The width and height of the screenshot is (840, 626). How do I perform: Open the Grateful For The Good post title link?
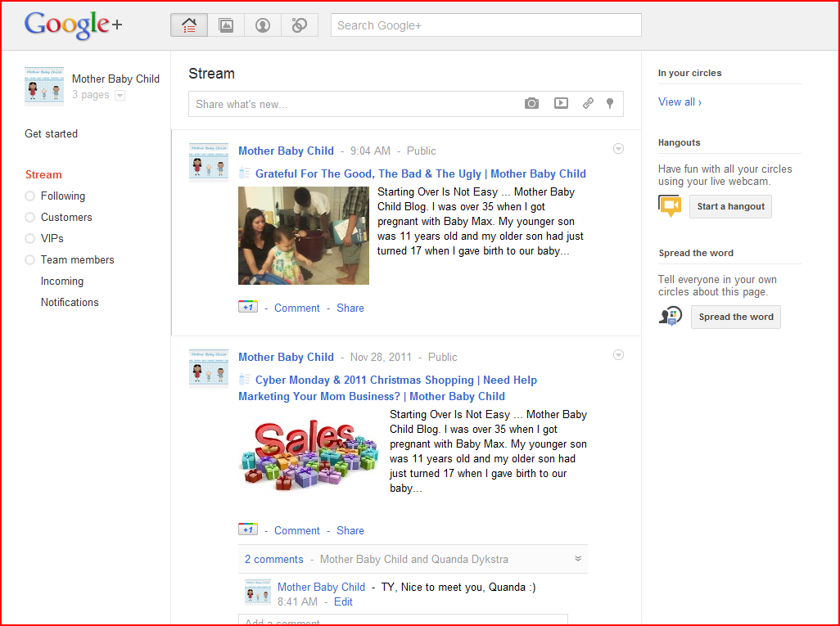pyautogui.click(x=421, y=173)
